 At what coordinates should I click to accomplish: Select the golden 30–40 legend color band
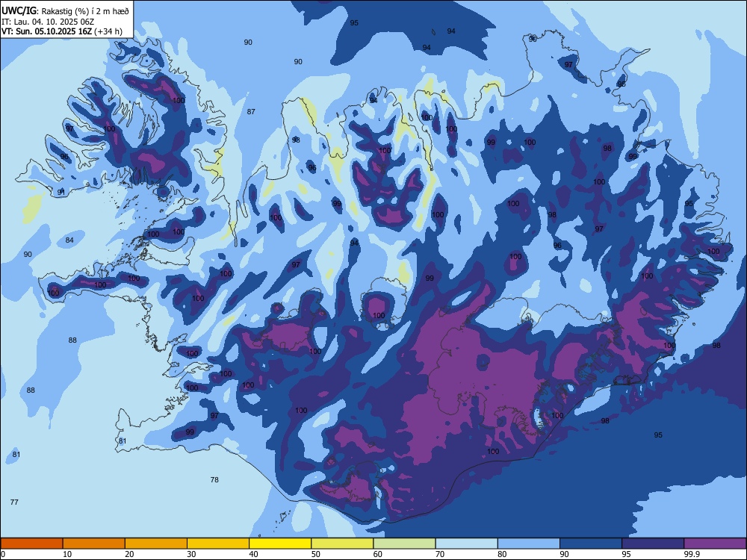[218, 544]
